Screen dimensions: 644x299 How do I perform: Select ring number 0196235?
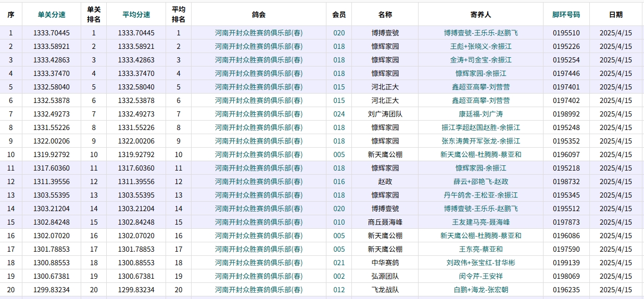[x=566, y=290]
